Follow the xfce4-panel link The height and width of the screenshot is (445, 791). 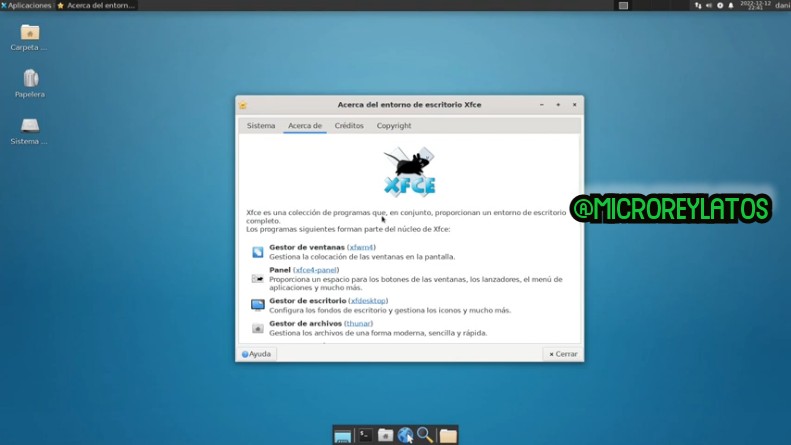[316, 270]
